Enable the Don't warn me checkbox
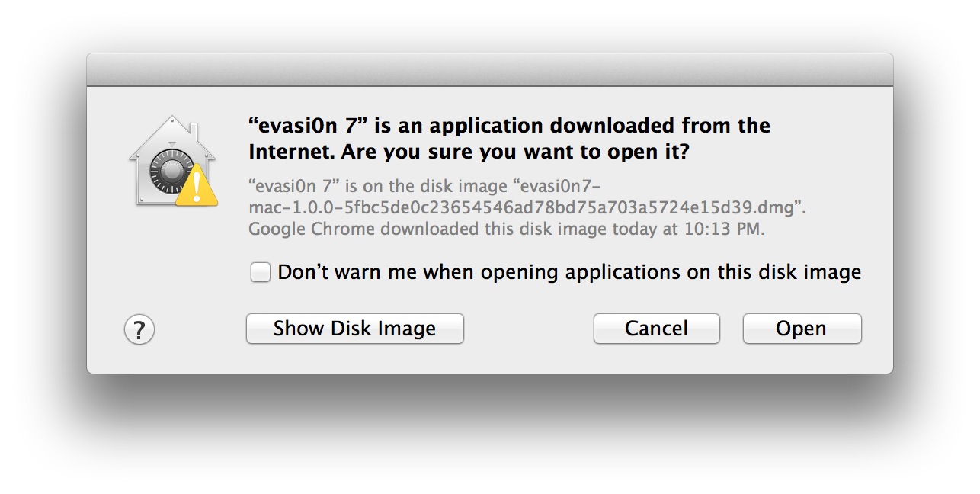Viewport: 980px width, 494px height. click(x=261, y=272)
